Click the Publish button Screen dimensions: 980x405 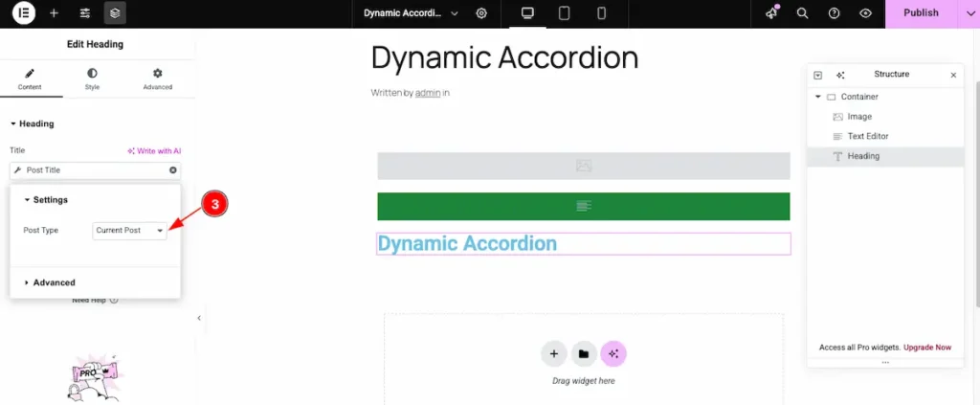pos(921,13)
